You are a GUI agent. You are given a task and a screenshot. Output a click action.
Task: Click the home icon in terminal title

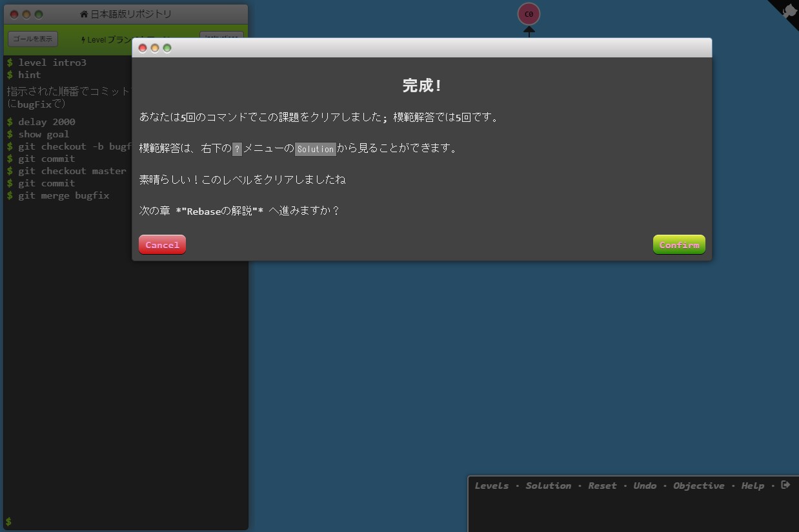pos(84,14)
